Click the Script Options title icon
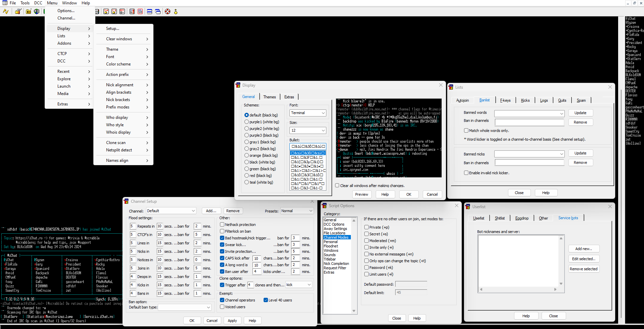This screenshot has height=329, width=644. click(x=324, y=206)
